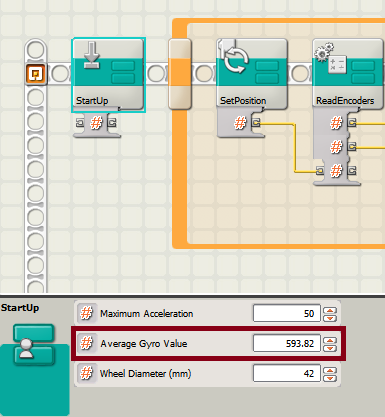The image size is (385, 417).
Task: Increase Wheel Diameter with up arrow
Action: 330,370
